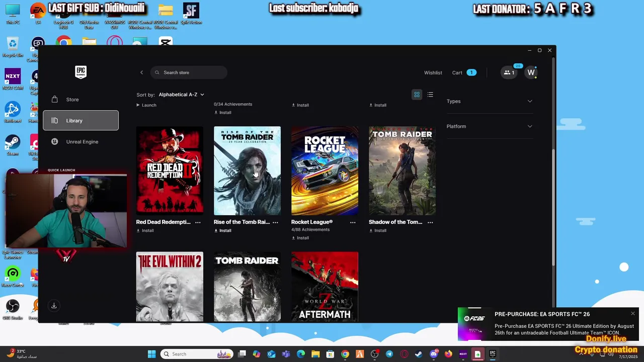Open the W account profile avatar
The width and height of the screenshot is (644, 362).
(x=531, y=72)
